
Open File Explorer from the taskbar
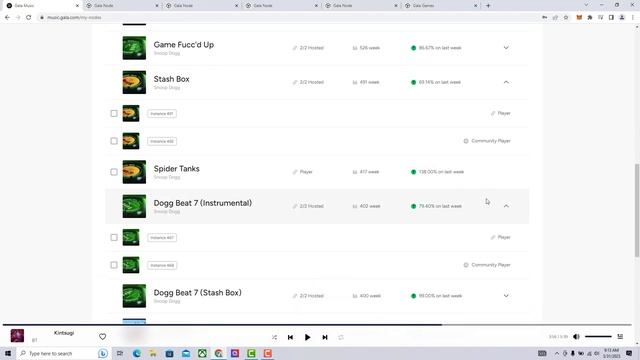(x=153, y=353)
